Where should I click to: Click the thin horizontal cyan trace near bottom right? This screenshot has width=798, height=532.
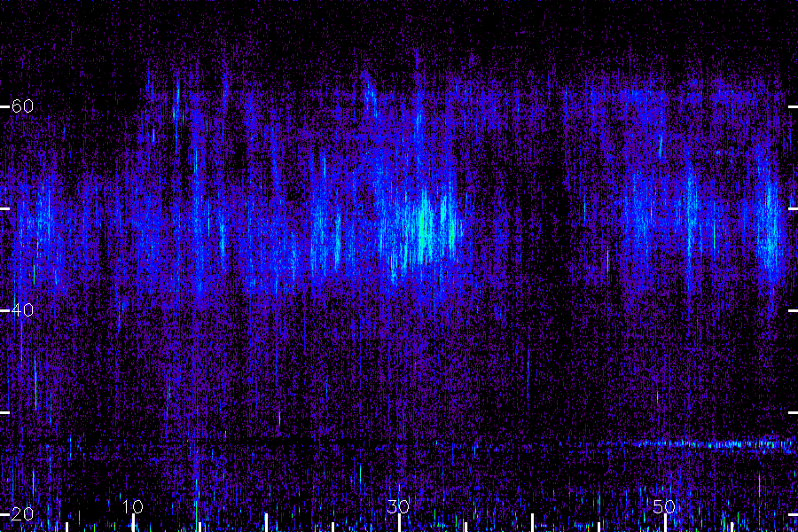point(713,444)
